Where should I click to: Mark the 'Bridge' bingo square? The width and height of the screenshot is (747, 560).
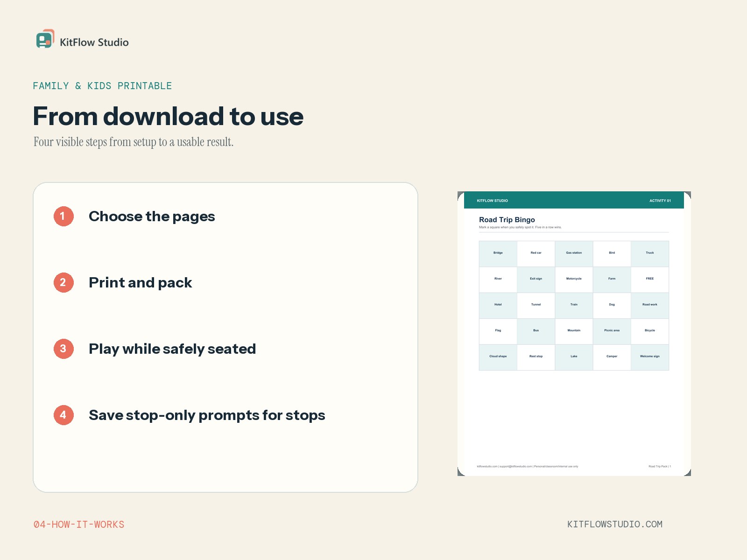[x=498, y=254]
